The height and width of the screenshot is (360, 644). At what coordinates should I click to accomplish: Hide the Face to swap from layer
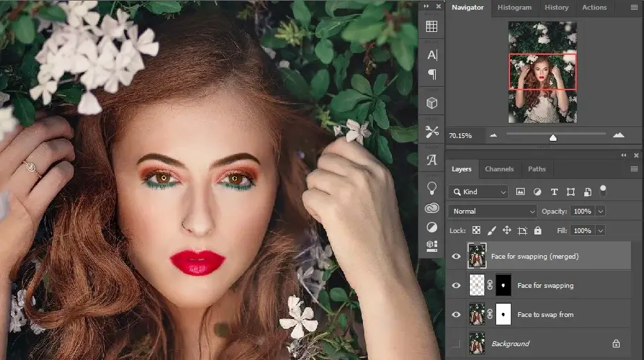(x=456, y=314)
